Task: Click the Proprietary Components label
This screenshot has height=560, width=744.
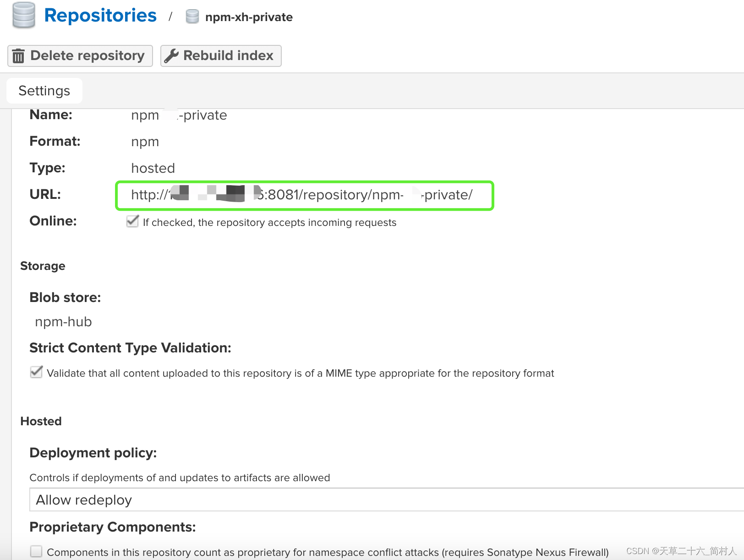Action: tap(113, 527)
